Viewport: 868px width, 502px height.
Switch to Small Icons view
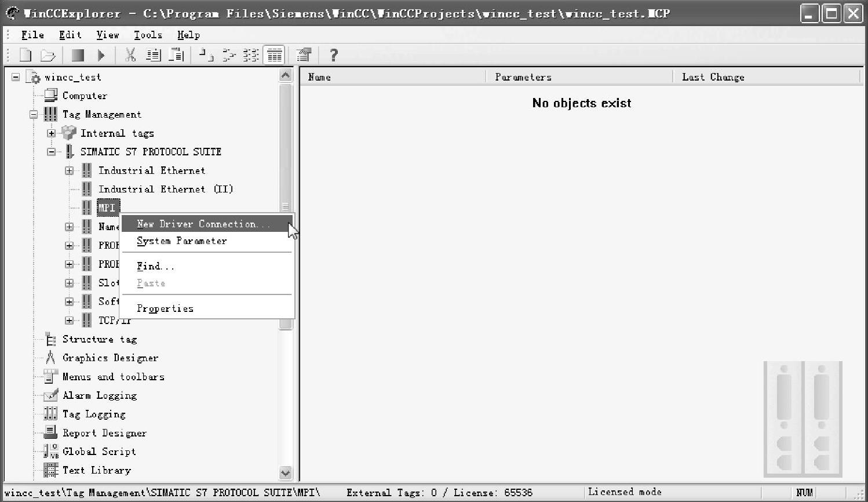point(229,55)
